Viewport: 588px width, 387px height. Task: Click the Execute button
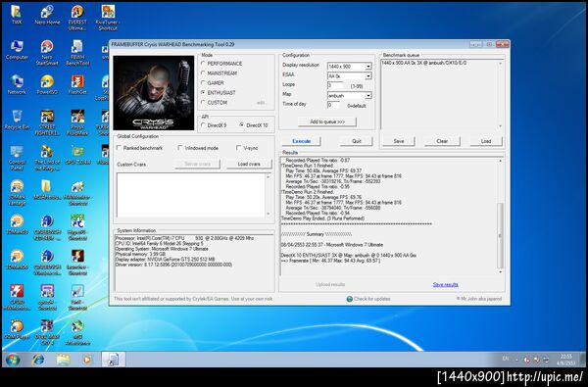pos(302,141)
